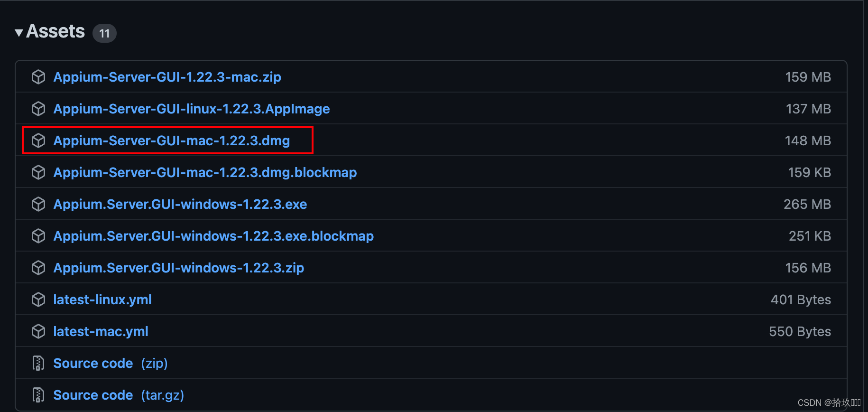Click the package icon next to latest-linux.yml
Image resolution: width=868 pixels, height=412 pixels.
(x=38, y=299)
